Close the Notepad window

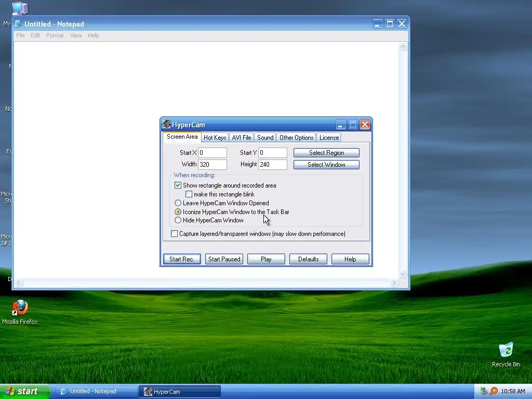click(x=402, y=24)
